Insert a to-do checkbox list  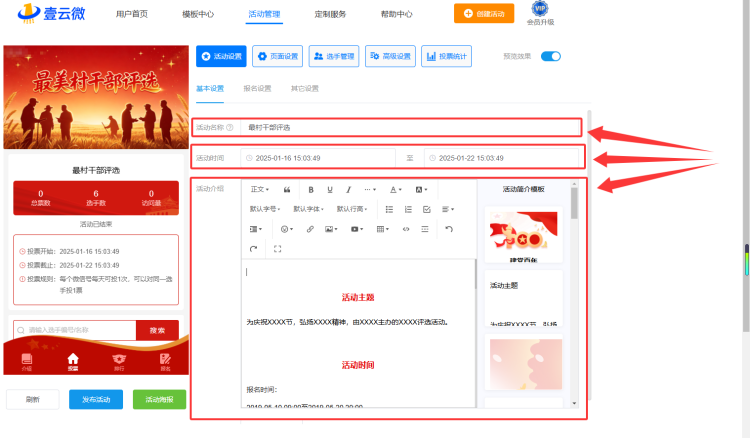427,209
